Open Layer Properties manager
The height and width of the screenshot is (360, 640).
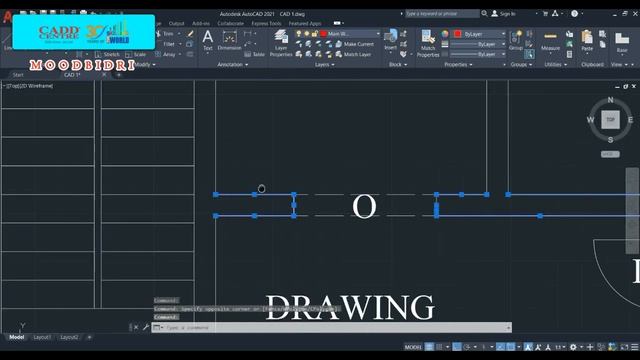[x=281, y=43]
